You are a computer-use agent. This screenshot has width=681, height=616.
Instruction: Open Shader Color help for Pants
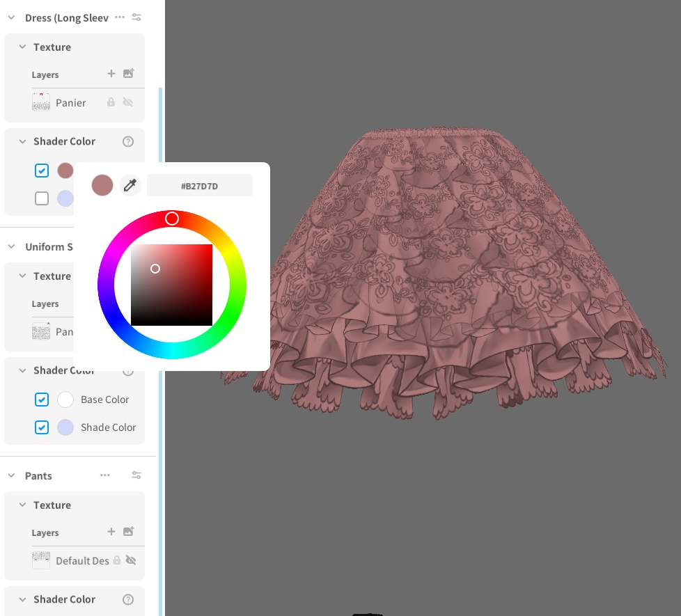click(128, 599)
